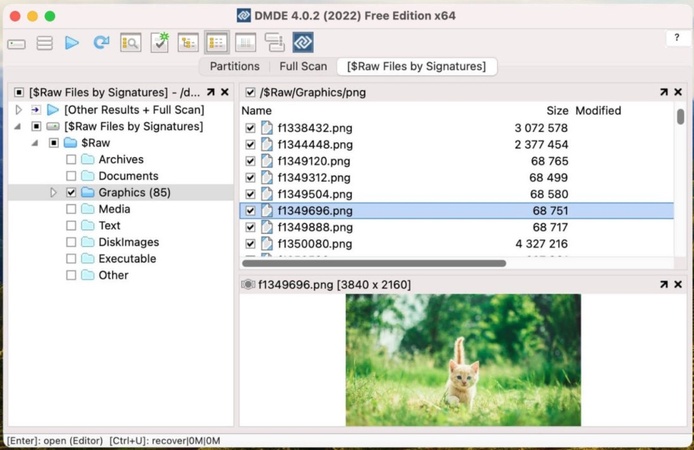Switch to the Partitions tab
Viewport: 694px width, 450px height.
coord(235,66)
